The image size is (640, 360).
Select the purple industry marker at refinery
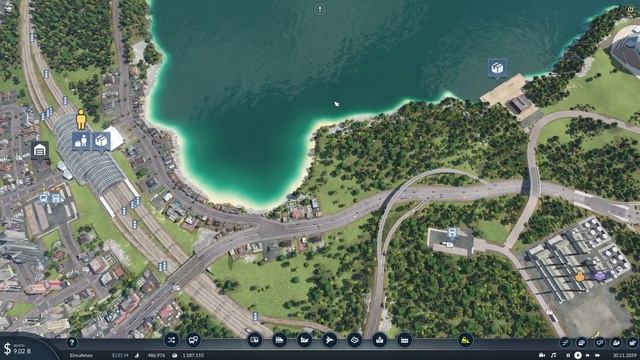(600, 276)
